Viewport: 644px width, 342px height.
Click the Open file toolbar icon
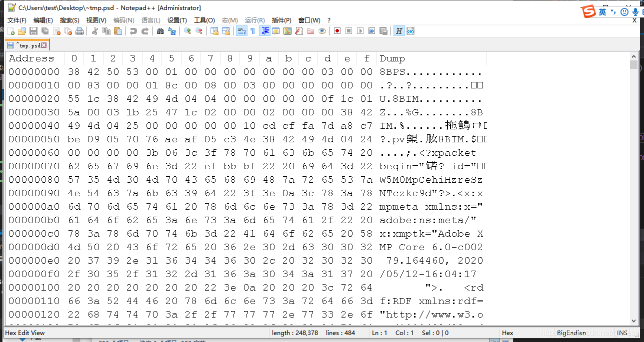click(22, 31)
